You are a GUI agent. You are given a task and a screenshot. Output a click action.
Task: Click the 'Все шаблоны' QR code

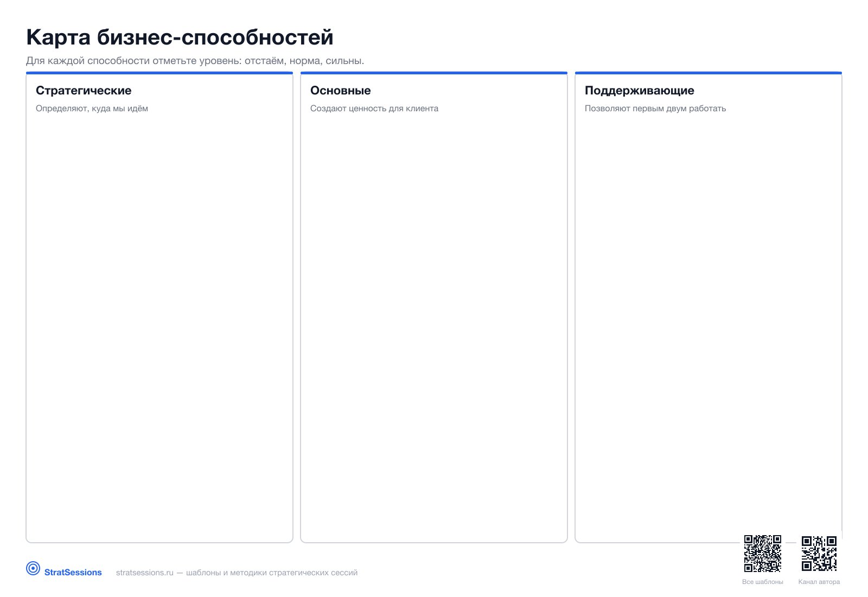tap(763, 554)
